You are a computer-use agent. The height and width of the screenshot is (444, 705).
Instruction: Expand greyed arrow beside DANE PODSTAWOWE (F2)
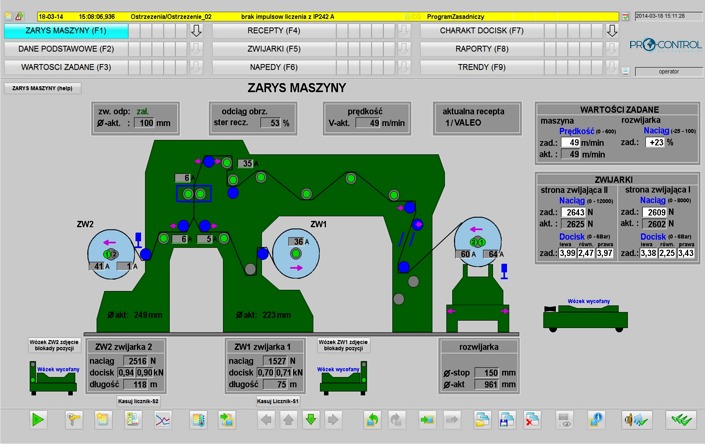[x=196, y=49]
